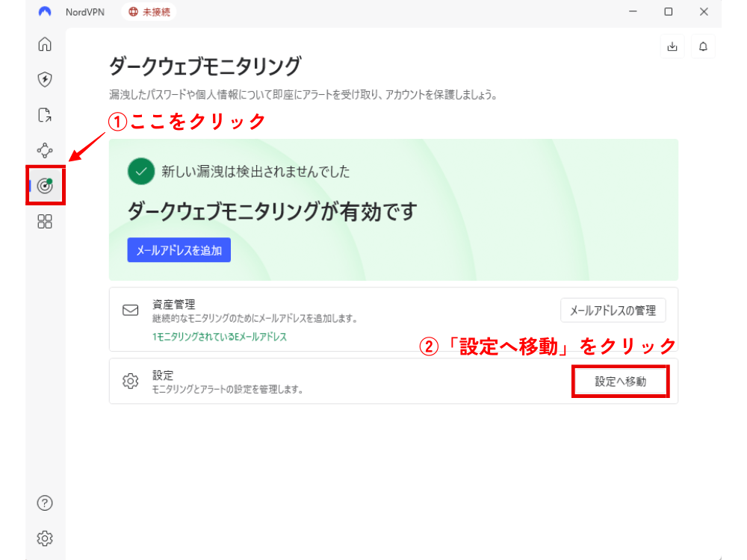The height and width of the screenshot is (560, 747).
Task: Open the Meshnet sidebar icon
Action: click(x=45, y=150)
